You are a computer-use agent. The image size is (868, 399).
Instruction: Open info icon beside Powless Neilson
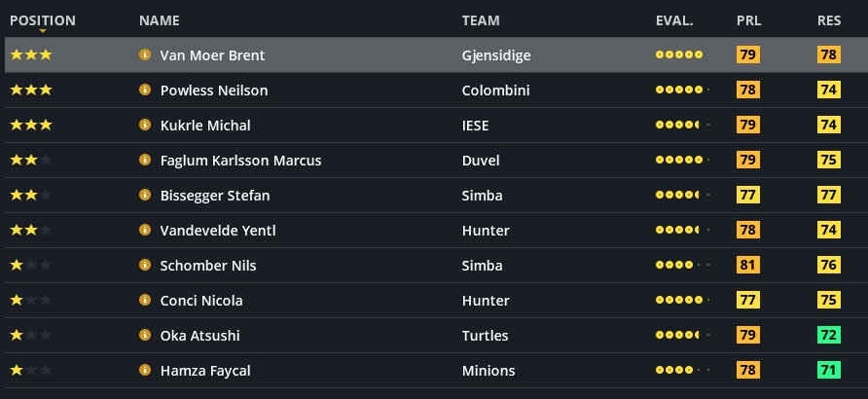145,91
